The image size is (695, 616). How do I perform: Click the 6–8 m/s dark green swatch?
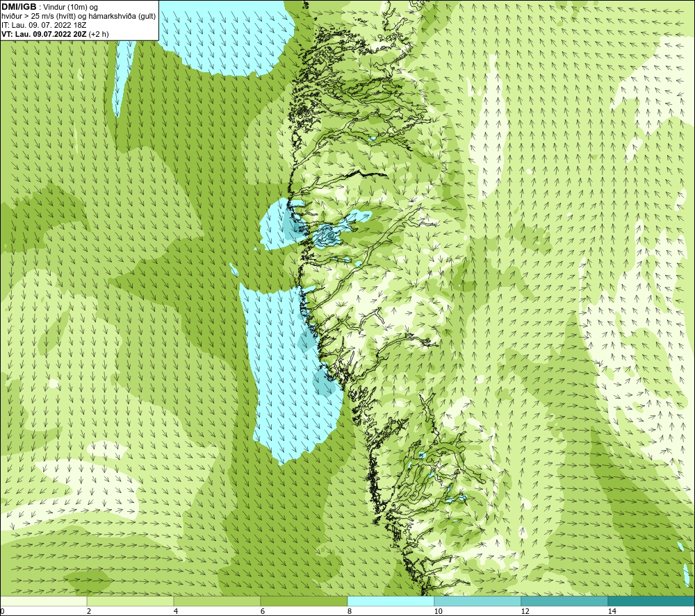304,601
